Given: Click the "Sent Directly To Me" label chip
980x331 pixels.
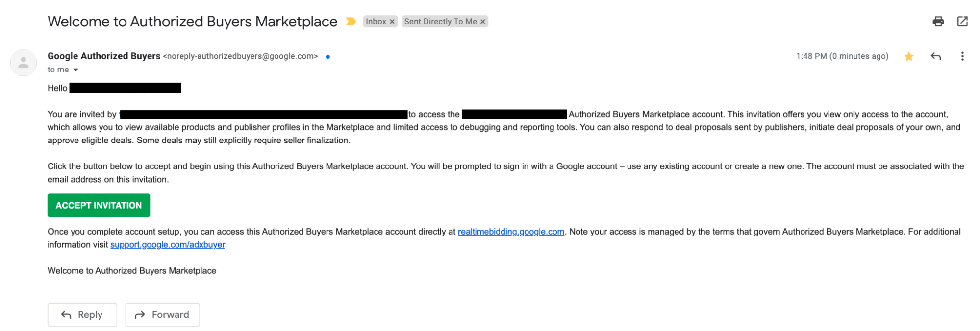Looking at the screenshot, I should [x=440, y=22].
